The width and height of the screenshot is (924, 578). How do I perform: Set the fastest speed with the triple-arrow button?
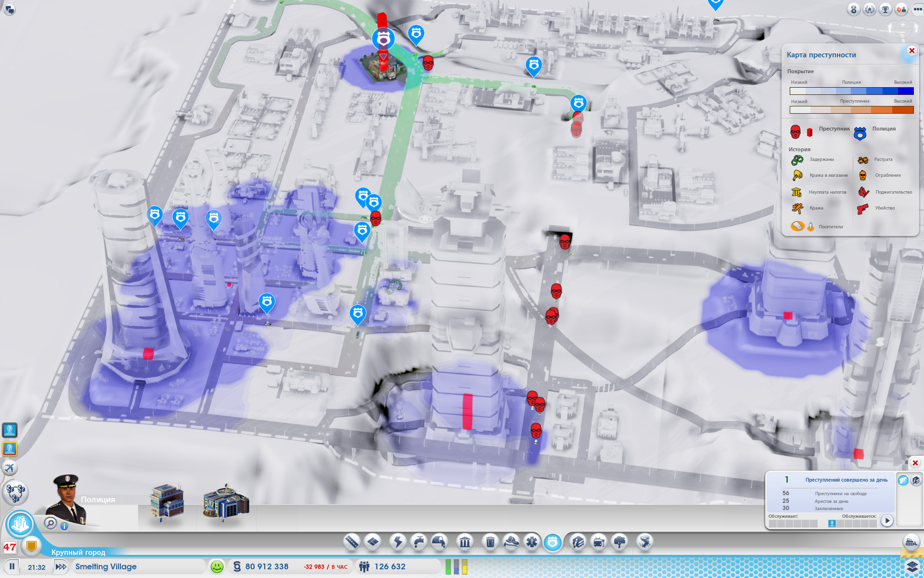coord(61,566)
